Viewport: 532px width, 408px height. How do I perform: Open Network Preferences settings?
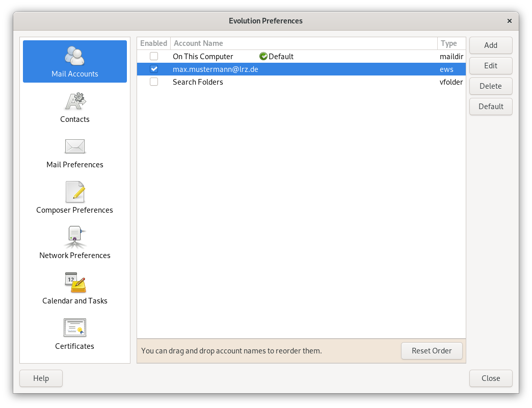(74, 243)
